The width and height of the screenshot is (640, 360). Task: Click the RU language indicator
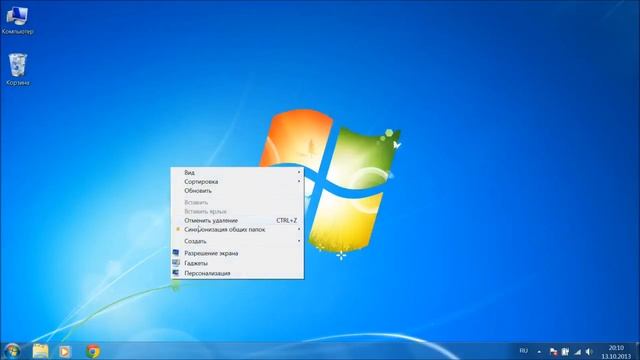pos(523,351)
